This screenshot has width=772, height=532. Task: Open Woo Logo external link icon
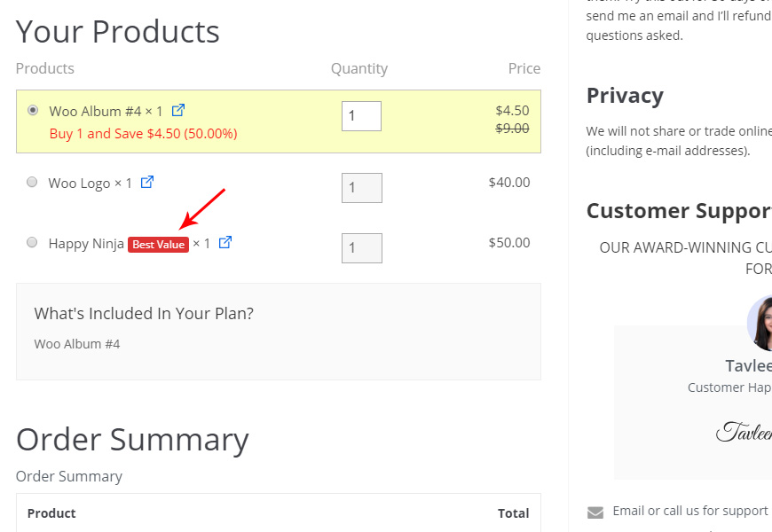click(147, 182)
